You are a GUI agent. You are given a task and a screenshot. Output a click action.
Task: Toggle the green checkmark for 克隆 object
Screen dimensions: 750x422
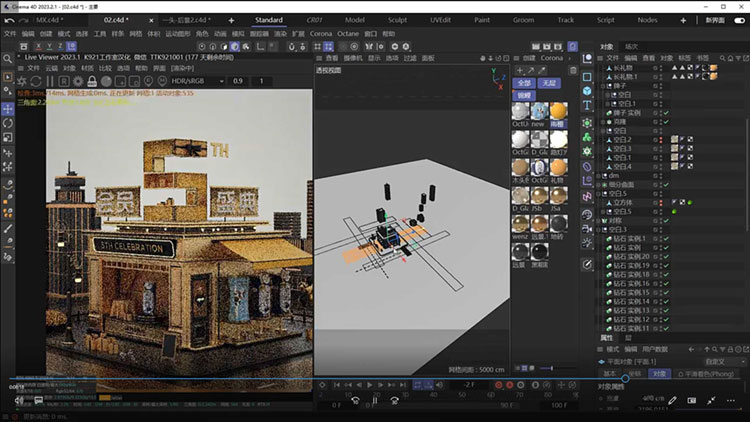click(x=665, y=121)
